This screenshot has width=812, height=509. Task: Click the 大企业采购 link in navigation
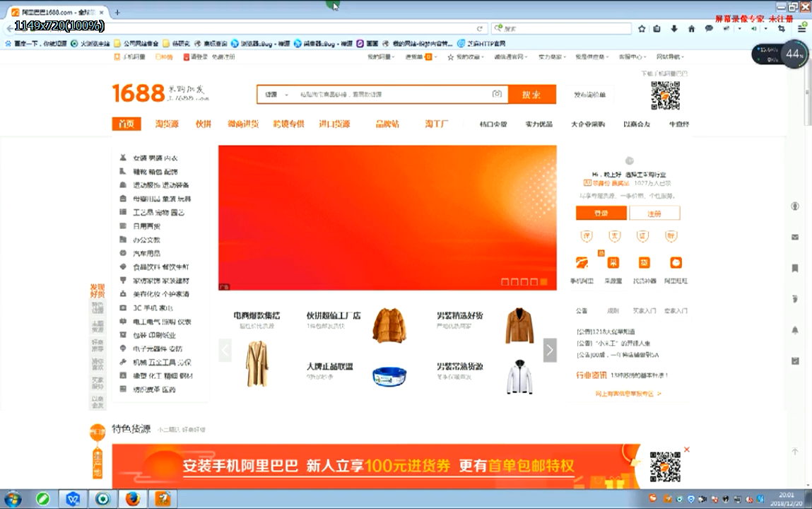coord(588,124)
